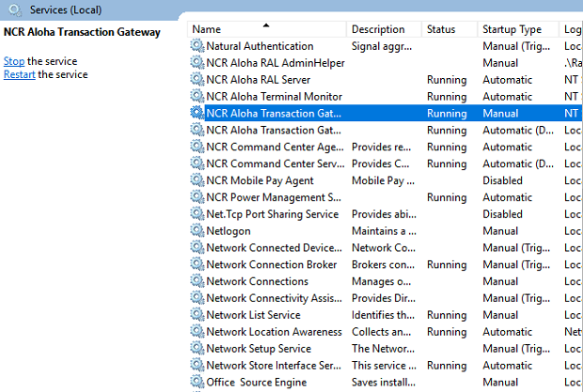Viewport: 583px width, 392px height.
Task: Click Disabled startup type of NCR Mobile Pay Agent
Action: pyautogui.click(x=502, y=180)
